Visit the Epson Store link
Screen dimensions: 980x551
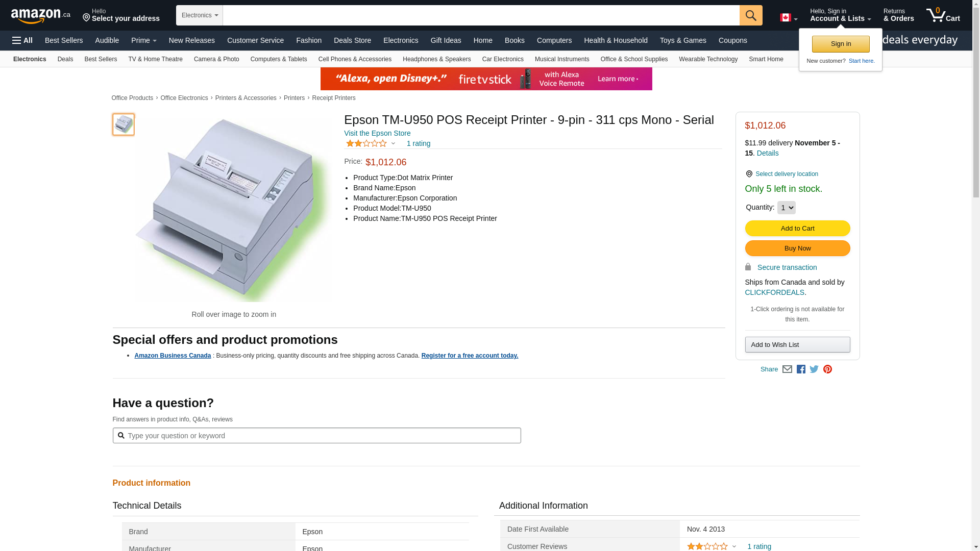(377, 133)
